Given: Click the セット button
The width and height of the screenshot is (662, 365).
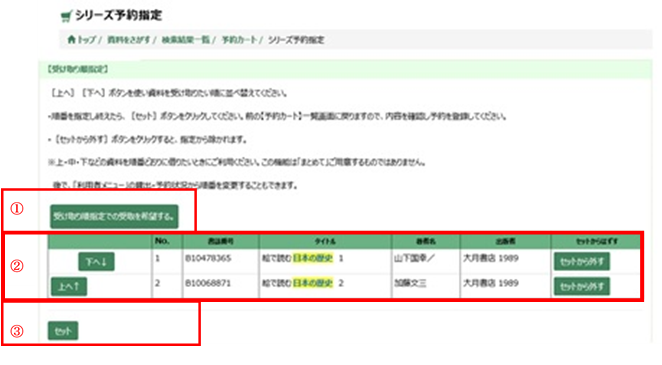Looking at the screenshot, I should point(63,331).
